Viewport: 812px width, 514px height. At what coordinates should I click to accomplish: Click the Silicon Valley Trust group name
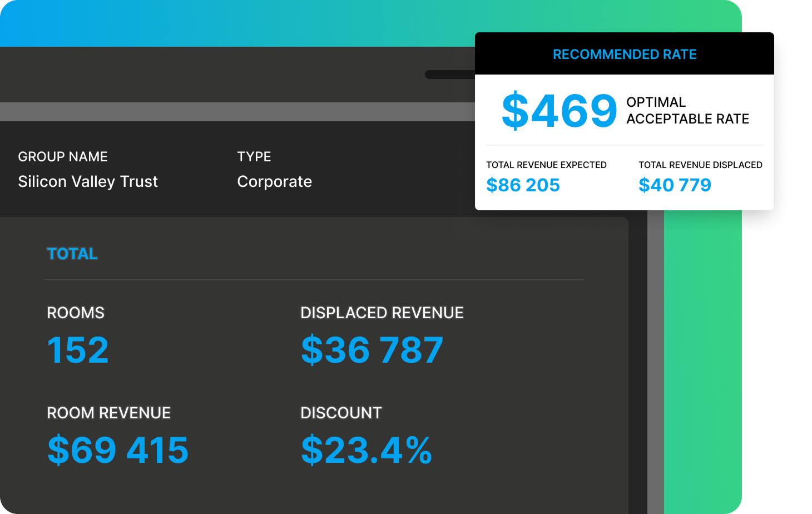(88, 182)
